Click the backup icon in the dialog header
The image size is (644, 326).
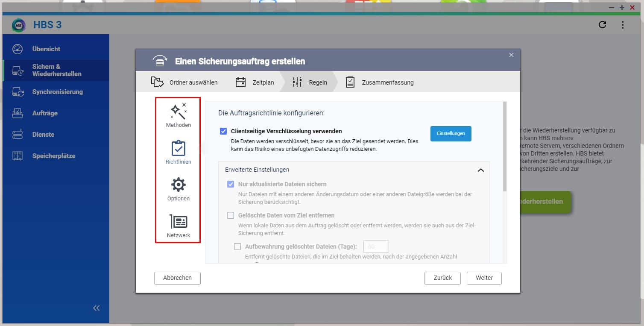pyautogui.click(x=160, y=61)
